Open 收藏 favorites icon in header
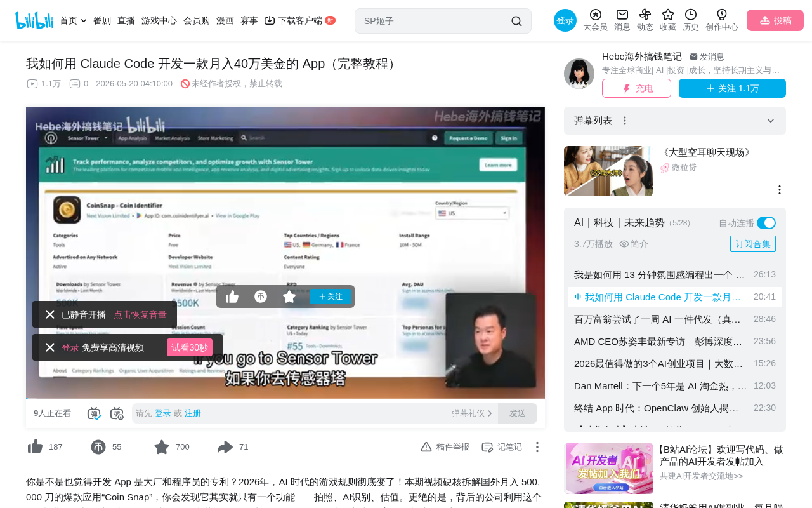812x508 pixels. pyautogui.click(x=668, y=15)
